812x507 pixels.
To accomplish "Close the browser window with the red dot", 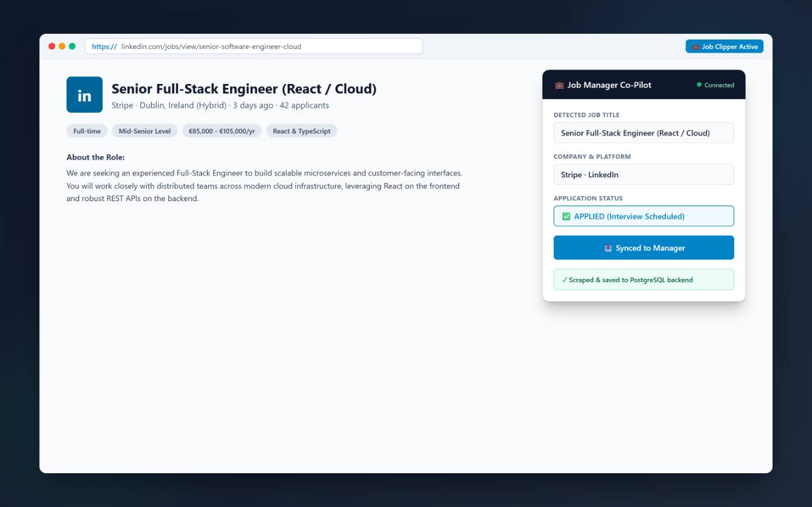I will (x=51, y=46).
